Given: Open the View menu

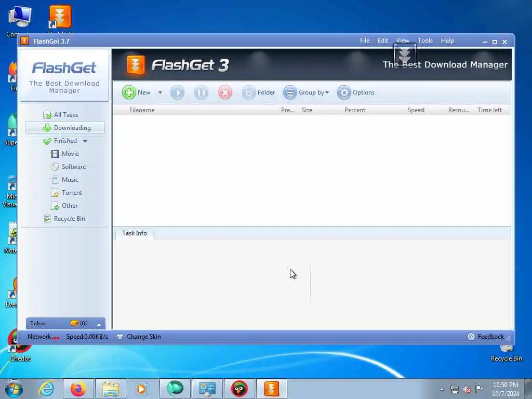Looking at the screenshot, I should 403,41.
